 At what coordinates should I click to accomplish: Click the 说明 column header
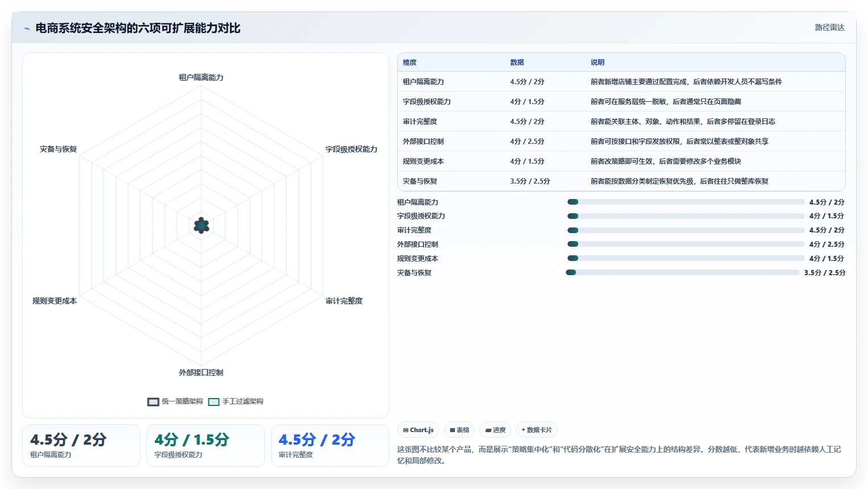597,63
